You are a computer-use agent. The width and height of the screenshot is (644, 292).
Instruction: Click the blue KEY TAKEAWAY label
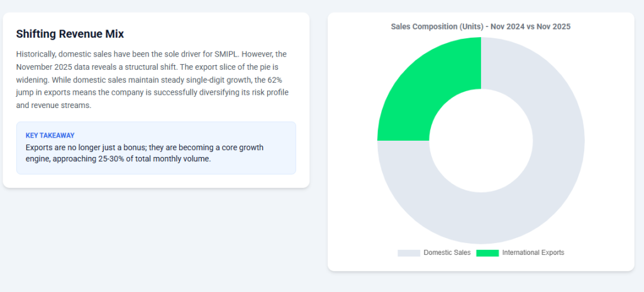pos(50,136)
